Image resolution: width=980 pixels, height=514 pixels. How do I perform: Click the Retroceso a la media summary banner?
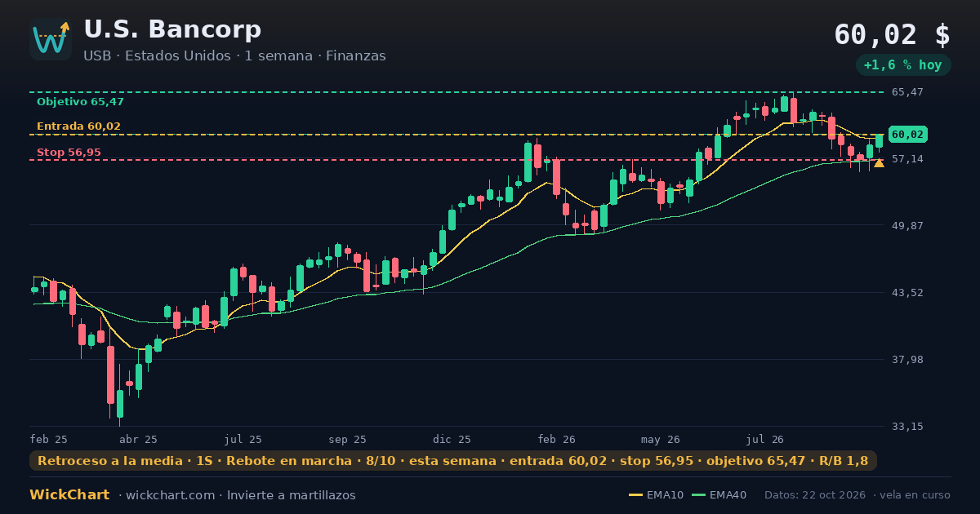click(453, 461)
